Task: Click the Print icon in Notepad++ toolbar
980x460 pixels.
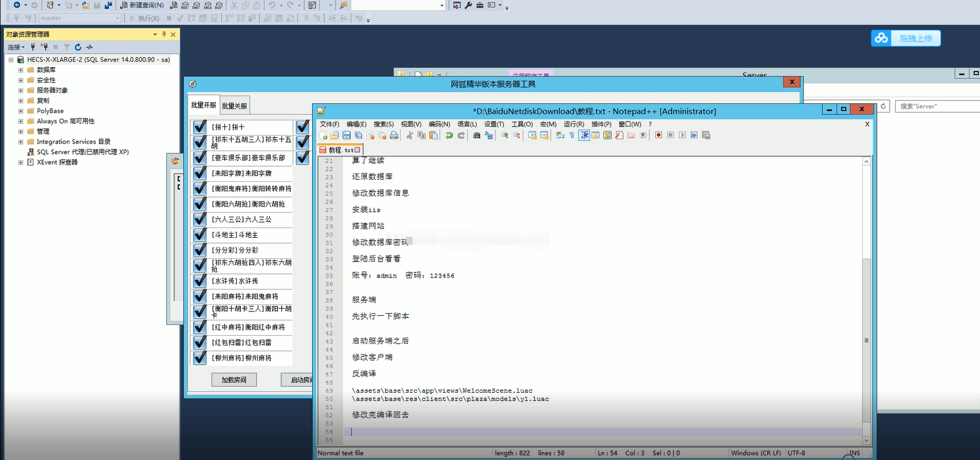Action: pyautogui.click(x=394, y=135)
